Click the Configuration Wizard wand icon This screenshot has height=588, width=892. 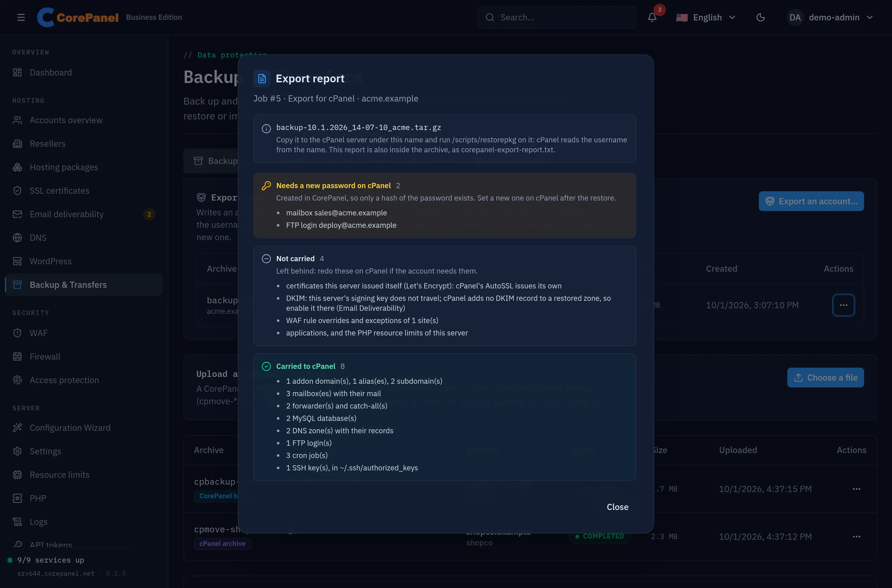[17, 427]
